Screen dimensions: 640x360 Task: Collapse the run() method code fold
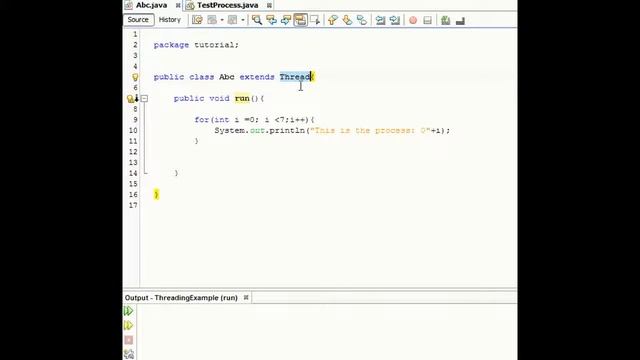point(144,98)
